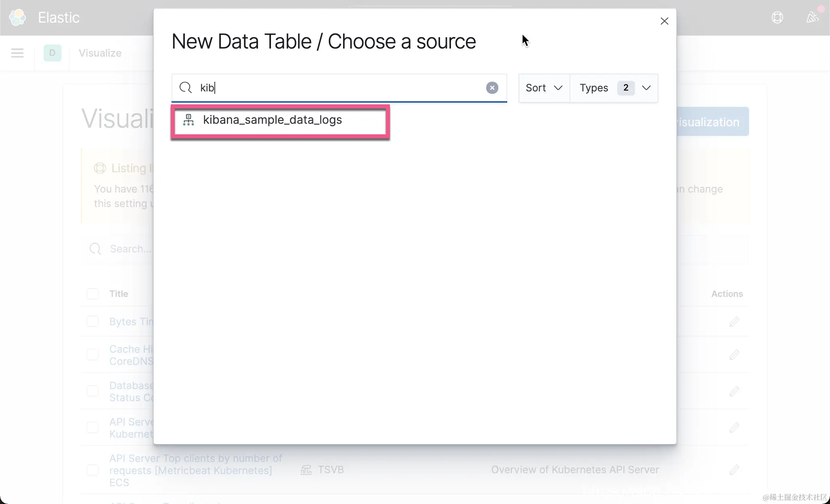Screen dimensions: 830x504
Task: Clear the search field with X icon
Action: [x=492, y=88]
